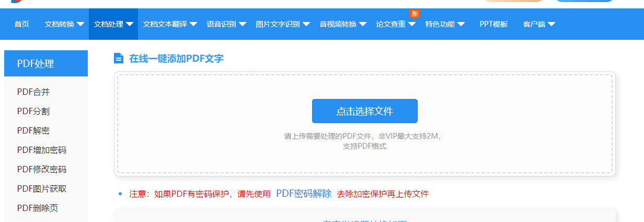
Task: Expand the 文档转换 dropdown arrow
Action: tap(80, 24)
